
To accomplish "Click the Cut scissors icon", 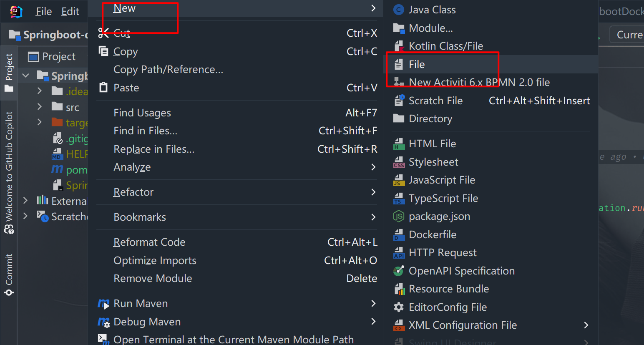I will [x=103, y=33].
